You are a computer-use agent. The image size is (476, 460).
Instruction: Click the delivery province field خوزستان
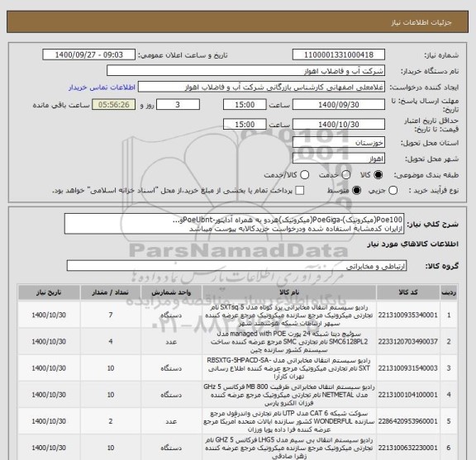(x=339, y=143)
